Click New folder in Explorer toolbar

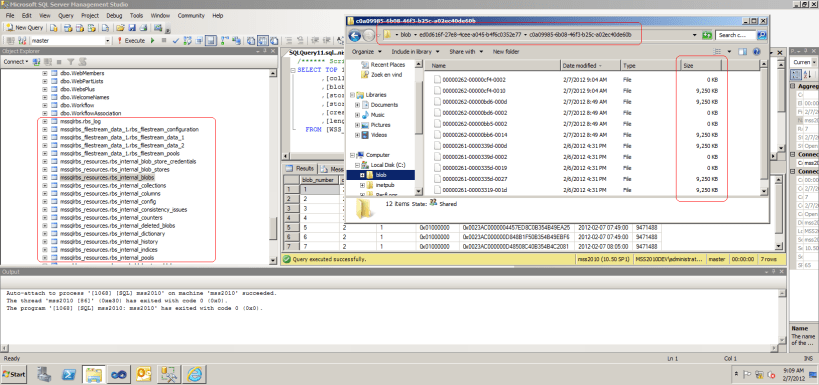coord(506,52)
